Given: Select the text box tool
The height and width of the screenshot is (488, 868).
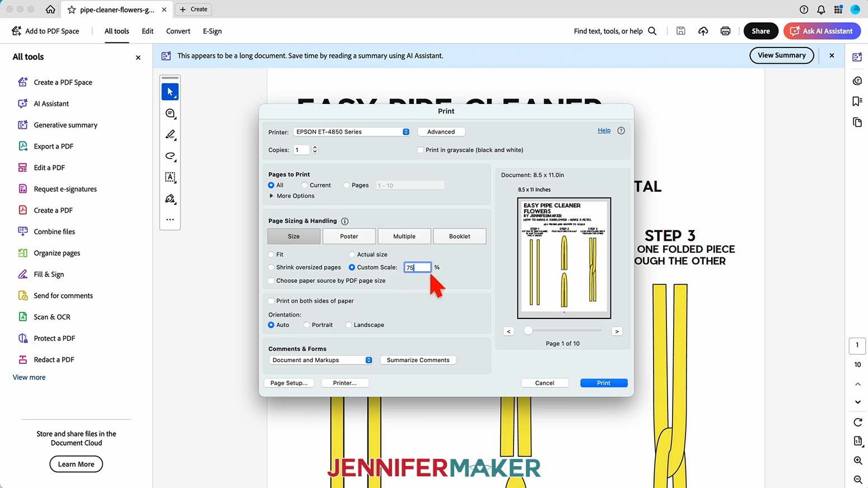Looking at the screenshot, I should coord(170,177).
